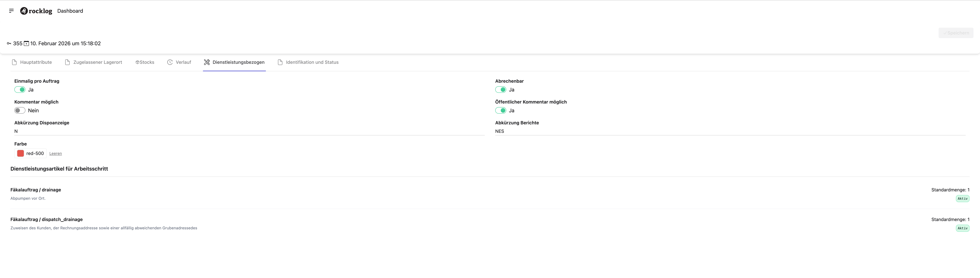The height and width of the screenshot is (278, 980).
Task: Click the 'Abpumpen vor Ort.' description
Action: (28, 199)
